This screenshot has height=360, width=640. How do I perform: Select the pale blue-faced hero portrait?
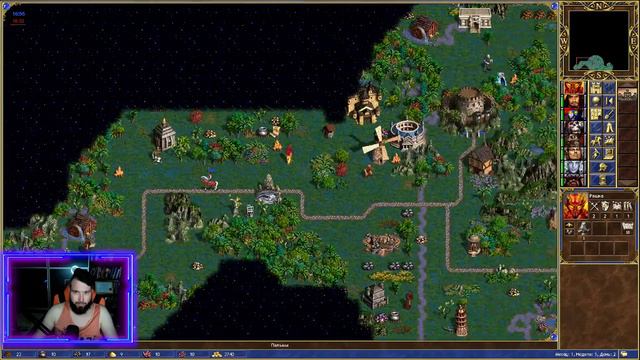coord(574,167)
